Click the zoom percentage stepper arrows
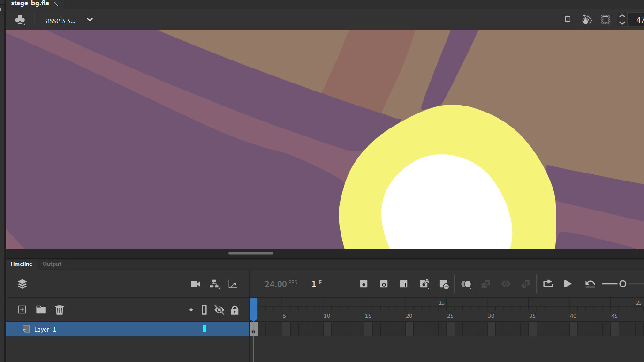644x362 pixels. click(622, 19)
